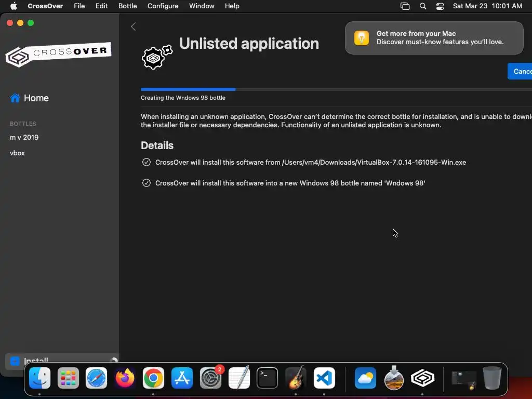Click the BOTTLES section header in the sidebar

(x=23, y=124)
